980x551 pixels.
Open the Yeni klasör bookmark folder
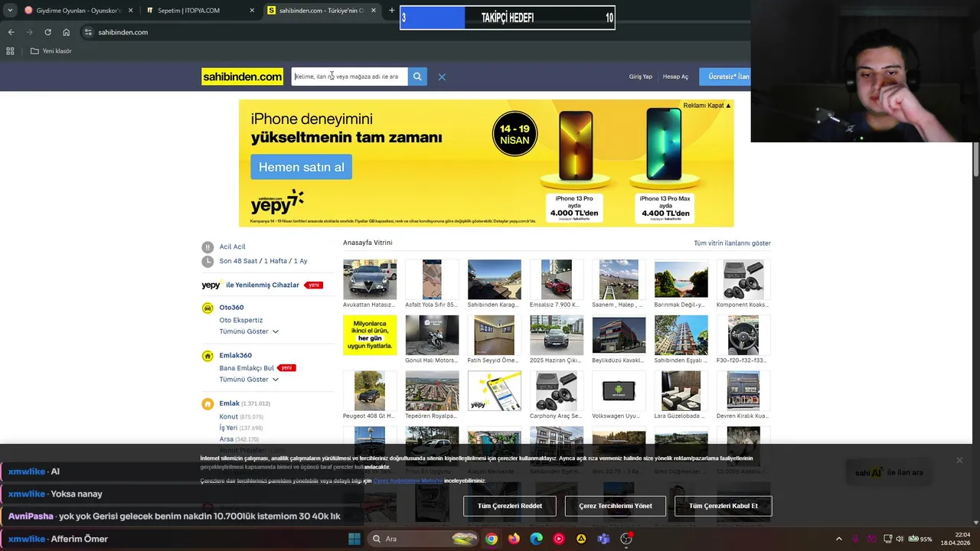click(51, 51)
